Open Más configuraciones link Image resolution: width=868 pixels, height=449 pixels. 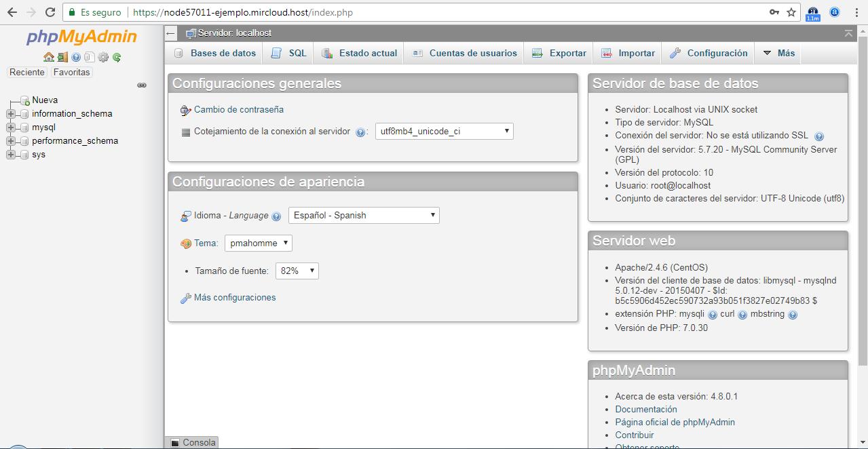coord(235,298)
